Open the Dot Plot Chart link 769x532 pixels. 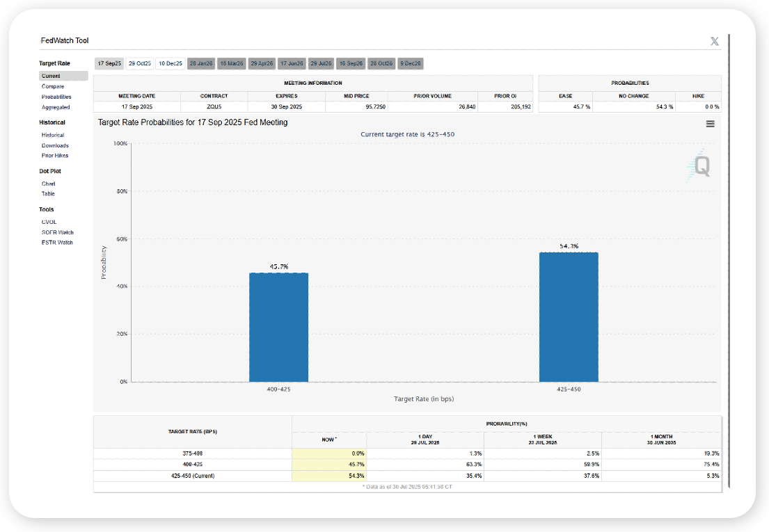[x=49, y=184]
